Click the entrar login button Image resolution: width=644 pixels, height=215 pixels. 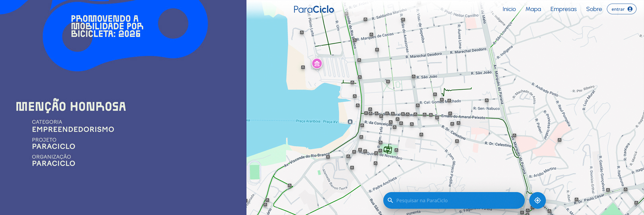pyautogui.click(x=622, y=9)
